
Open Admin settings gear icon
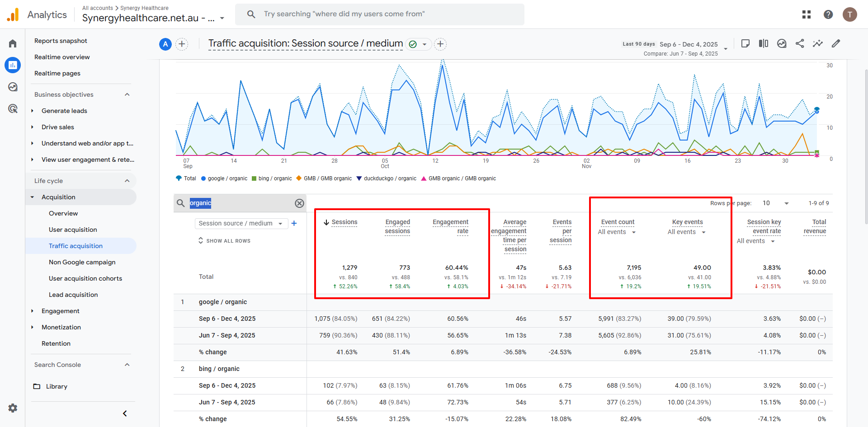13,408
